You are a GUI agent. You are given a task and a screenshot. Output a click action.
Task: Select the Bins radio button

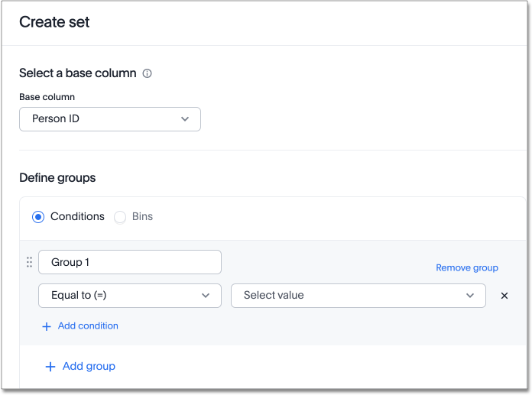coord(120,217)
